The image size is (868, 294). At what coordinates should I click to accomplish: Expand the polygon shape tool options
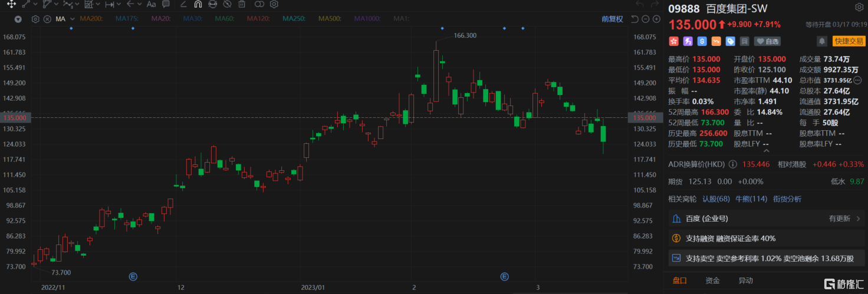pyautogui.click(x=56, y=4)
